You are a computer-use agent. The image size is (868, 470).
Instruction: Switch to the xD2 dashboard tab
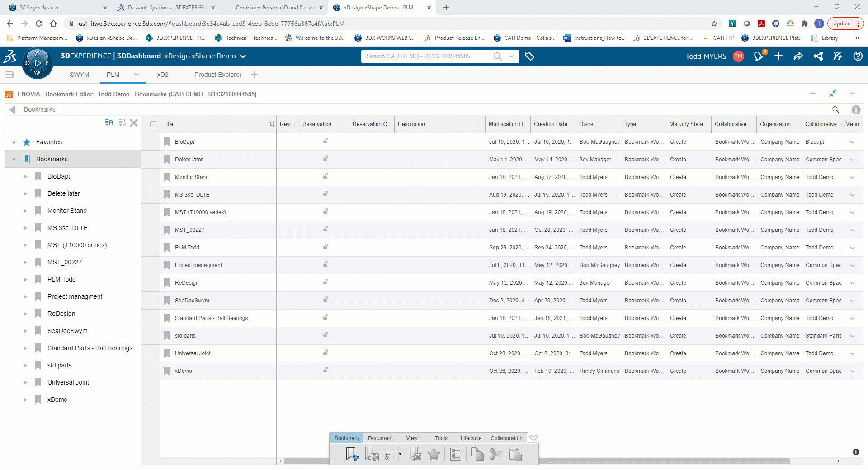pos(163,75)
